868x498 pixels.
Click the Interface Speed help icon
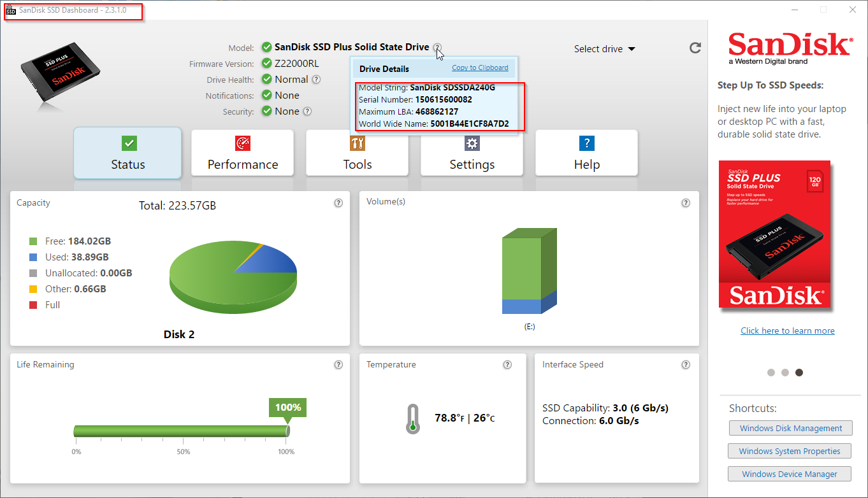coord(686,365)
